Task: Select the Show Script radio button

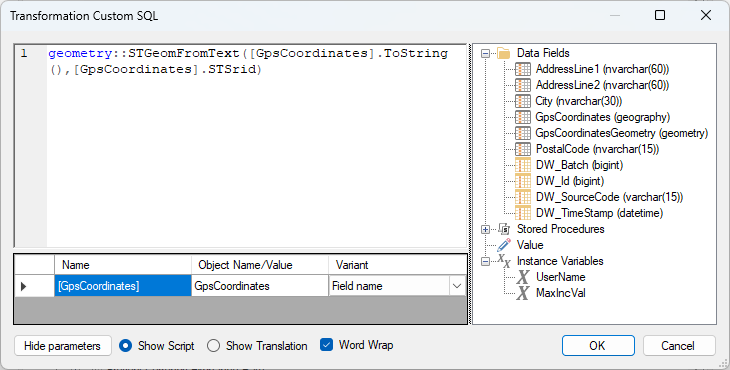Action: pyautogui.click(x=125, y=345)
